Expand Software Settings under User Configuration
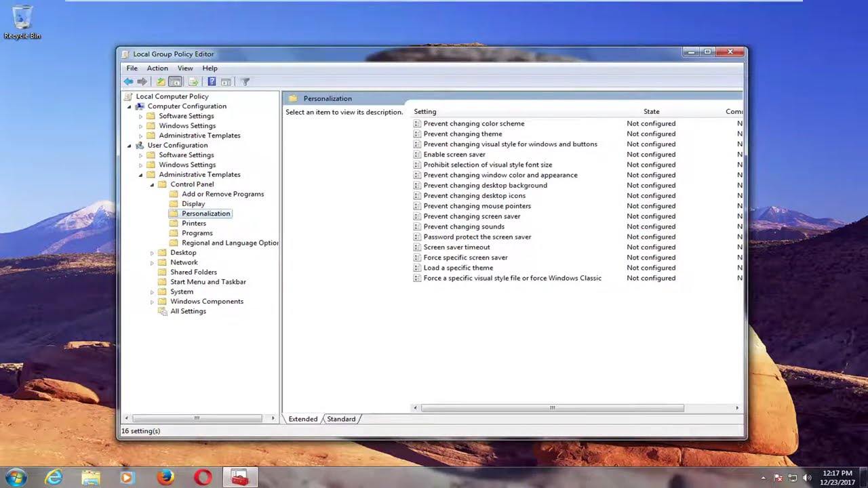868x488 pixels. 140,155
